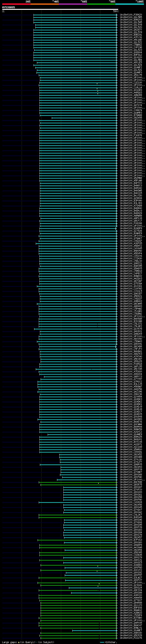
Task: Click the UniRef100_Q4T1Y4 label
Action: 131,105
